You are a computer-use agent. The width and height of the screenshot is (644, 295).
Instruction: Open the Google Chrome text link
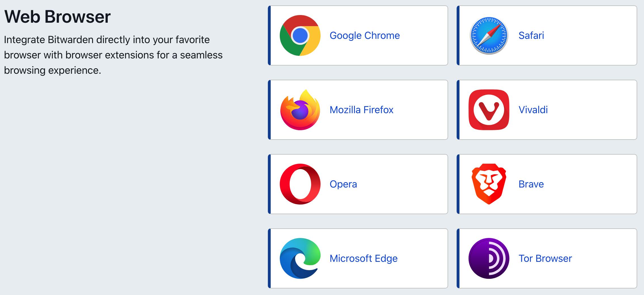[x=365, y=35]
